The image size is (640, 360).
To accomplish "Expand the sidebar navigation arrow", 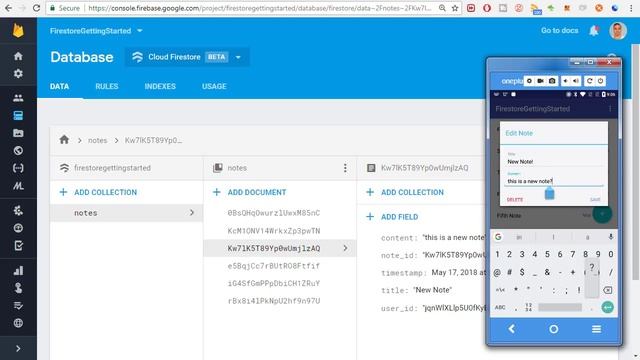I will (x=18, y=349).
